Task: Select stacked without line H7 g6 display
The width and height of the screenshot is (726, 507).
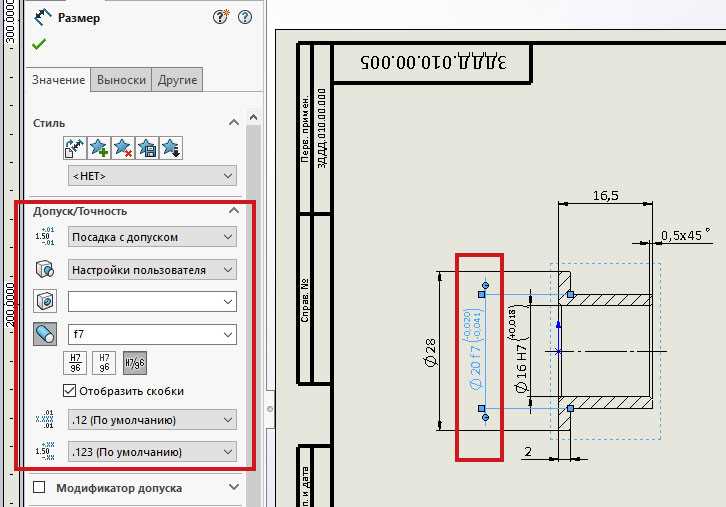Action: 104,363
